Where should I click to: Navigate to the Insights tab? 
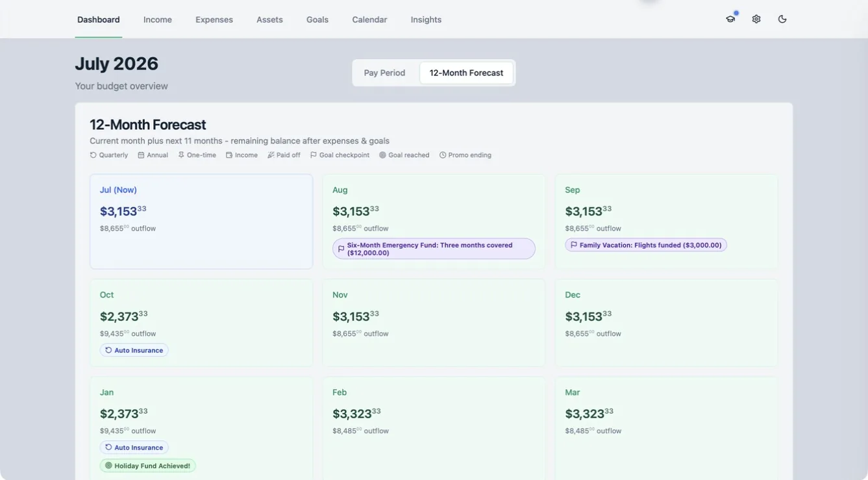click(426, 19)
